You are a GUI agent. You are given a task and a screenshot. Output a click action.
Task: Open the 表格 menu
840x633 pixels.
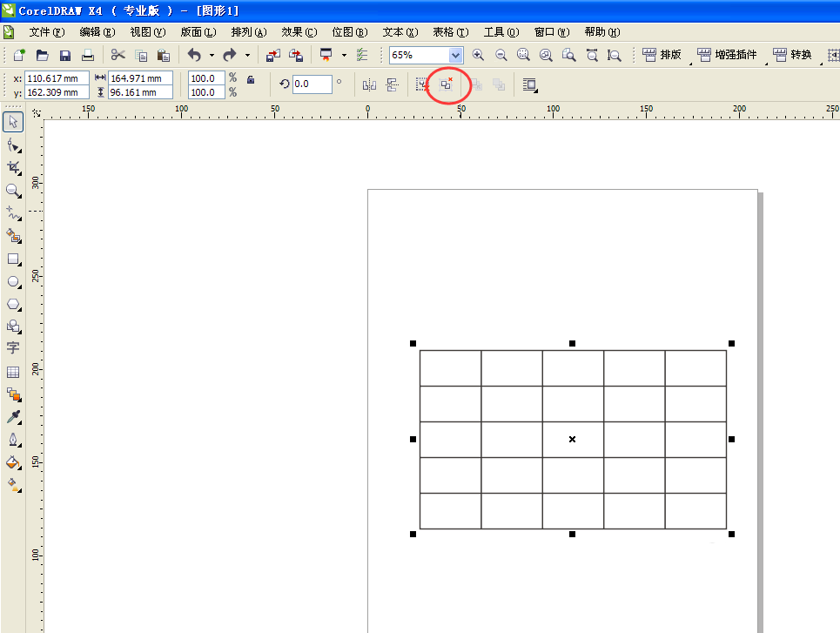tap(449, 31)
